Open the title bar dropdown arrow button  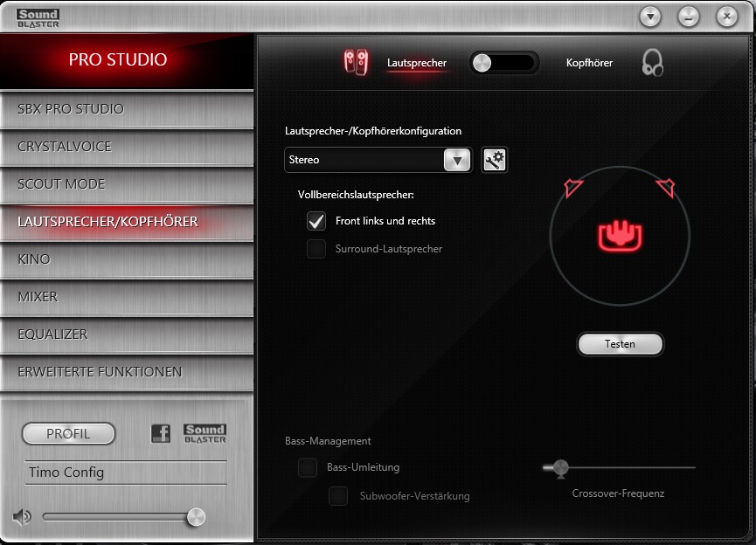[650, 17]
